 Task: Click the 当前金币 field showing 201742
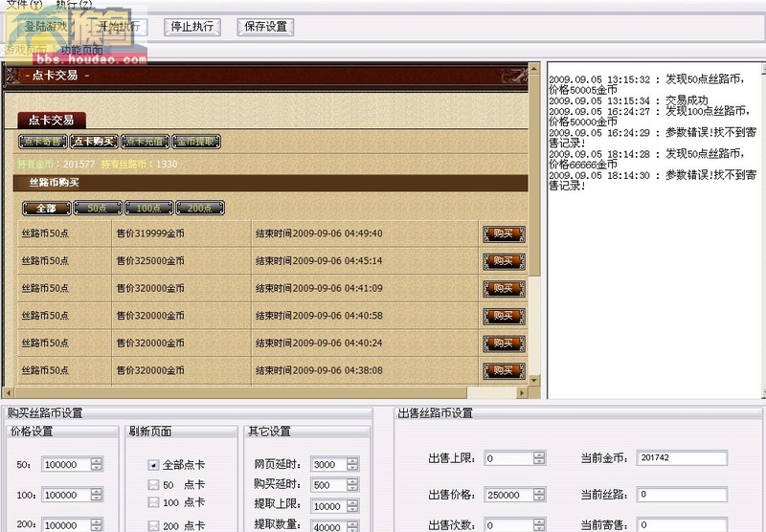[682, 457]
